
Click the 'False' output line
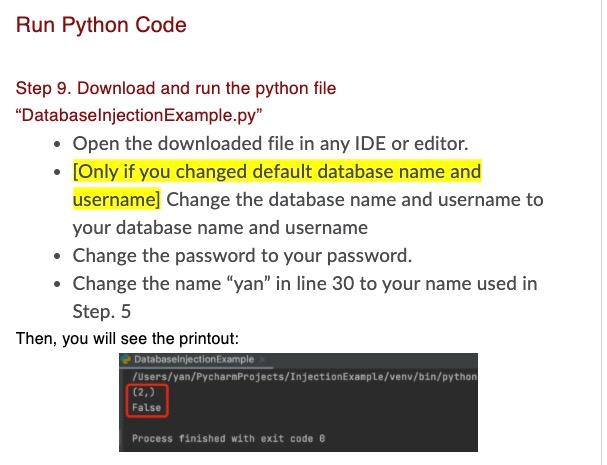[146, 407]
